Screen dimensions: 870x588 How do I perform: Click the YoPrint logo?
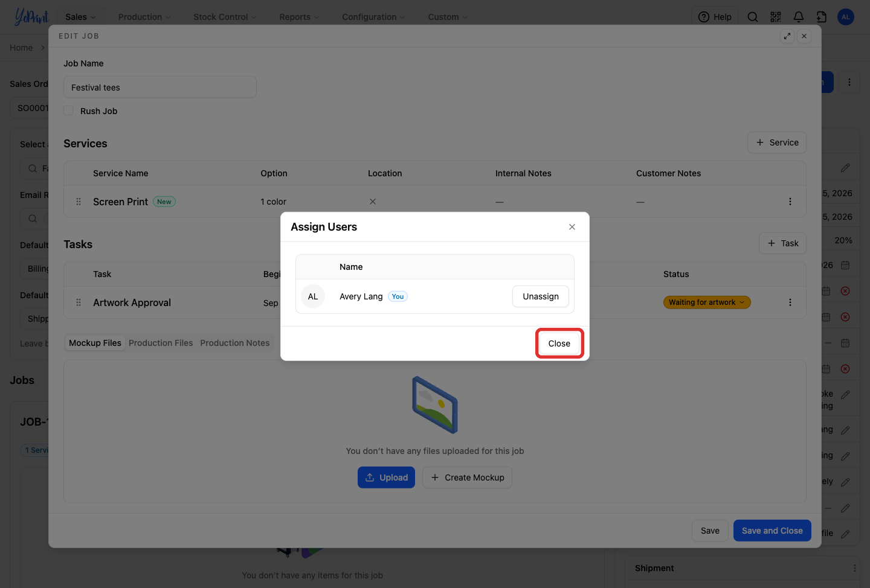(31, 17)
